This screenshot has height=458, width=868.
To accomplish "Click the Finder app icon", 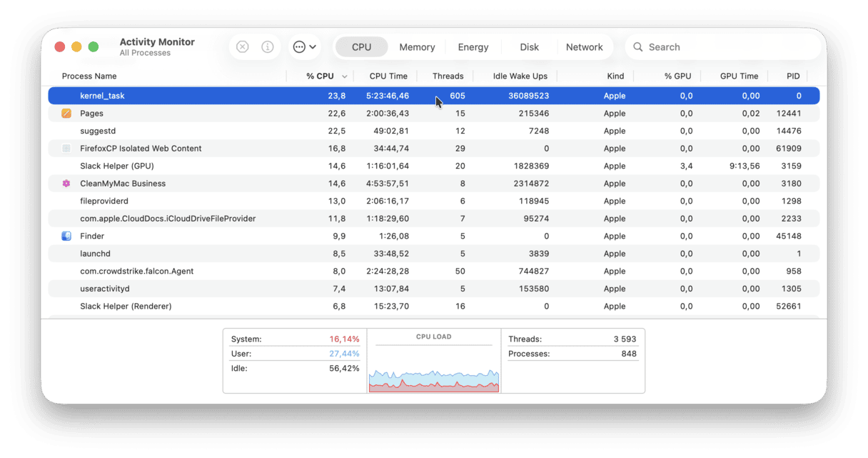I will pos(68,236).
